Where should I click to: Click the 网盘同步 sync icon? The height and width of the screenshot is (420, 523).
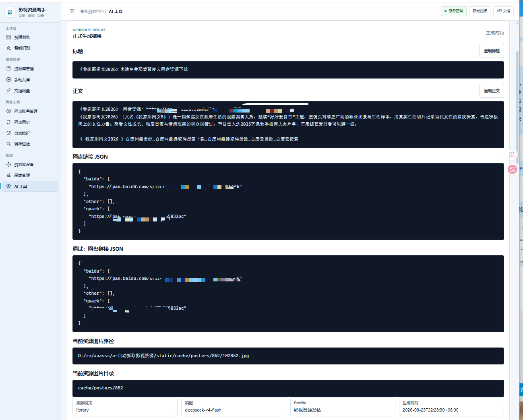pos(8,122)
